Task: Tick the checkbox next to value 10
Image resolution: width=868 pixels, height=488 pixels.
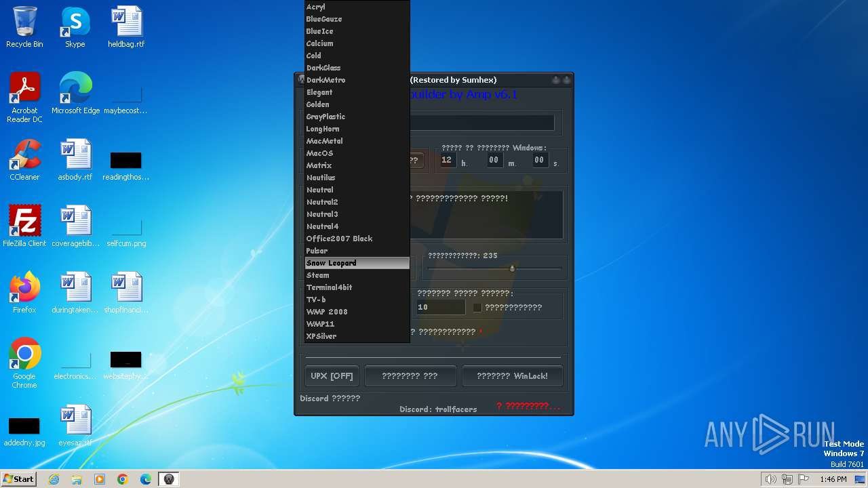Action: (477, 307)
